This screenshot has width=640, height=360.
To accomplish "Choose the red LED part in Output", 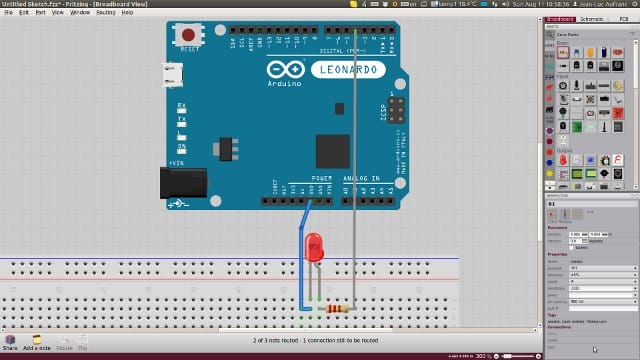I will click(x=563, y=160).
